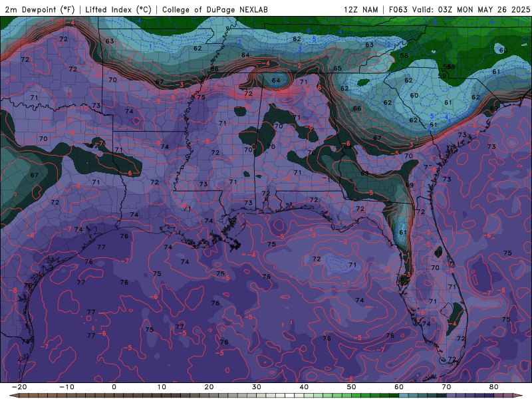Click the 40 label on the color scale
The width and height of the screenshot is (532, 399).
tap(304, 387)
